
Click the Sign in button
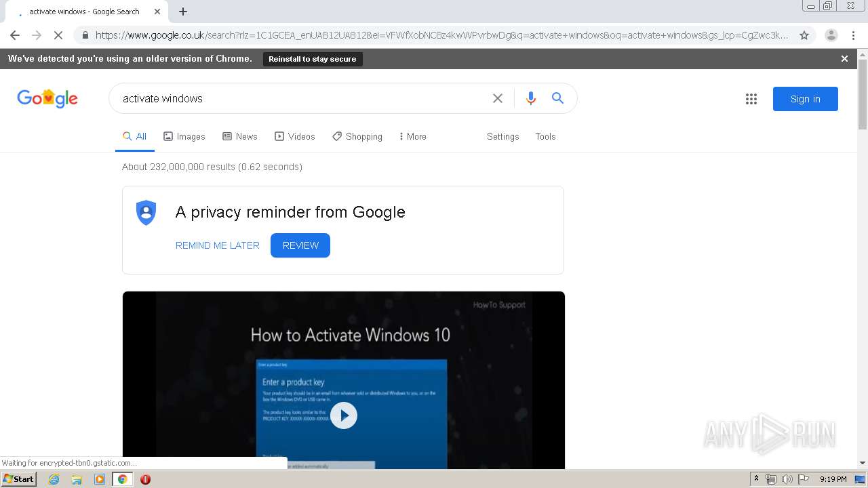[806, 99]
